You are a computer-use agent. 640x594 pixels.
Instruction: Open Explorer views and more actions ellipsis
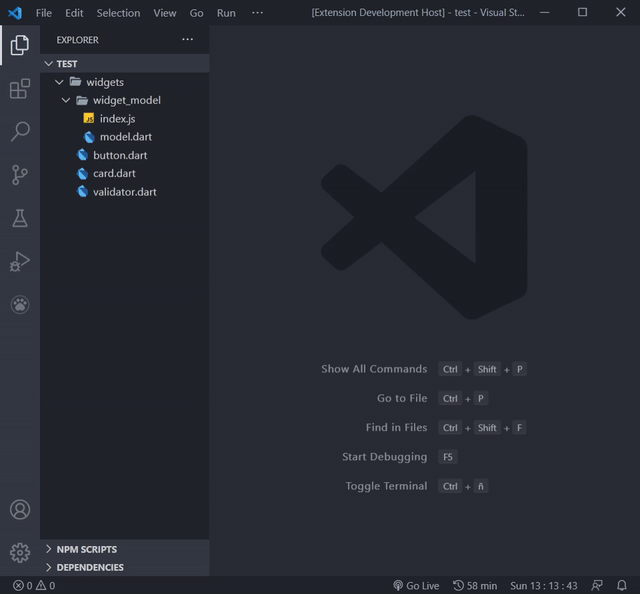pyautogui.click(x=187, y=40)
